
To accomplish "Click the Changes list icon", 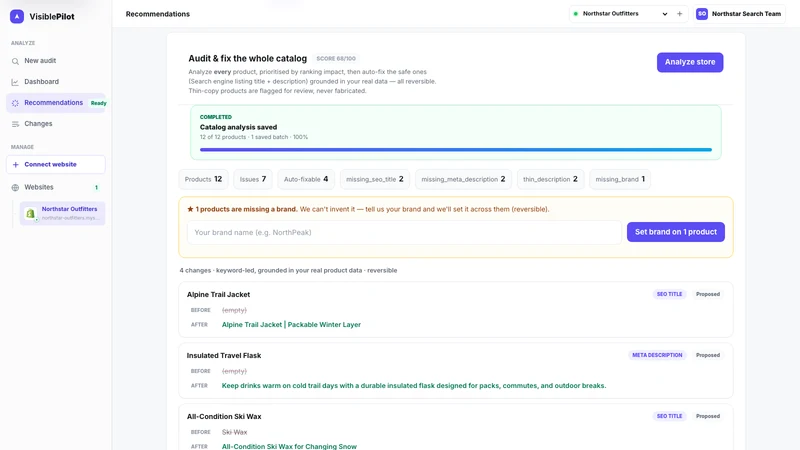I will coord(15,124).
